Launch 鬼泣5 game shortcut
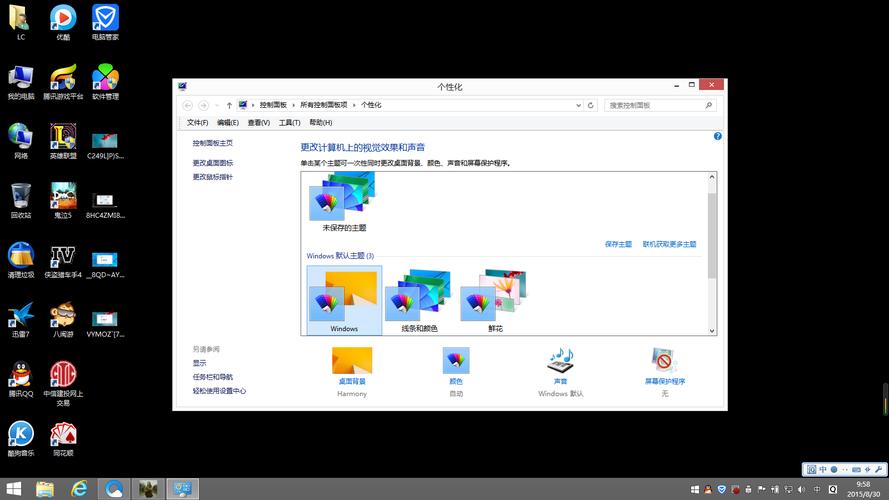The image size is (889, 500). [63, 201]
